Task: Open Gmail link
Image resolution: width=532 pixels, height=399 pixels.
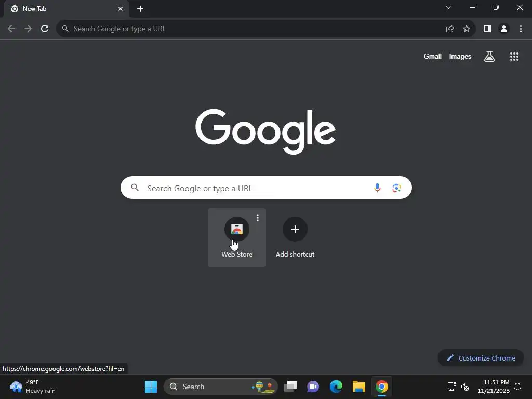Action: 433,56
